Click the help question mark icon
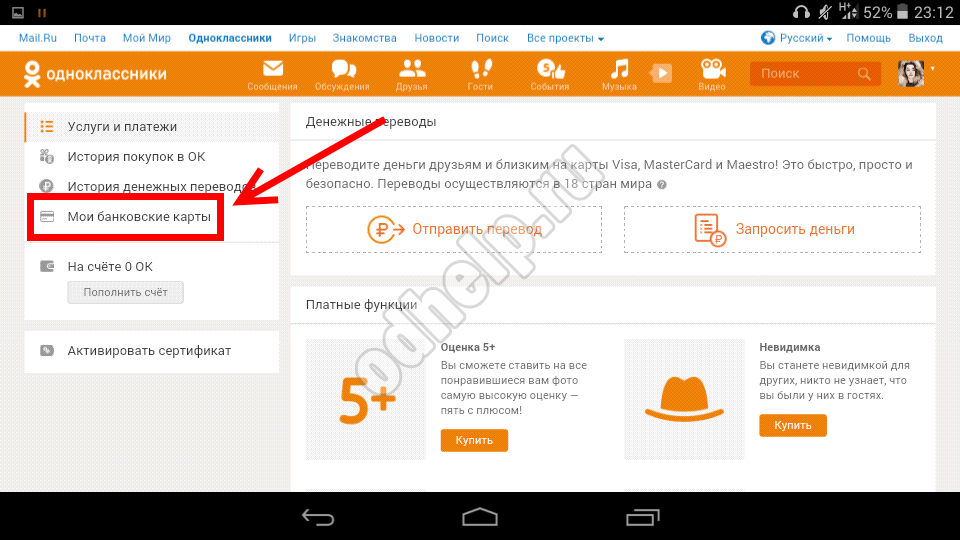Viewport: 960px width, 540px height. (662, 184)
